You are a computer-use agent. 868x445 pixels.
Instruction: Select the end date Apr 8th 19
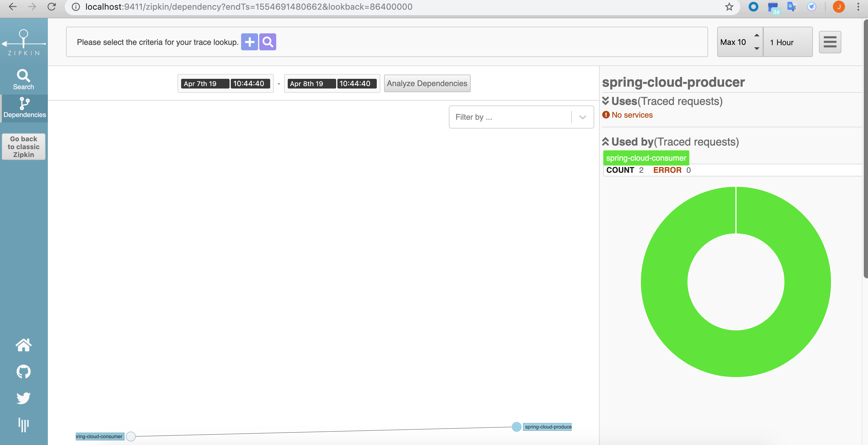[x=311, y=84]
